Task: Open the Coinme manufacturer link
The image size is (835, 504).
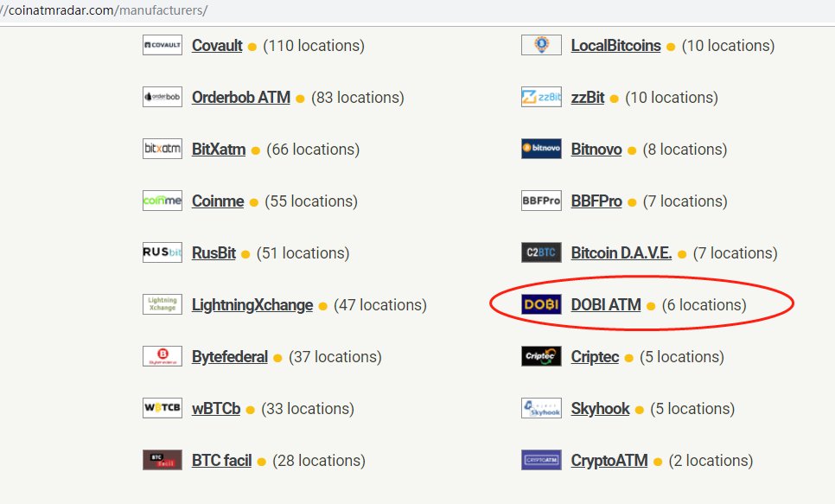Action: click(x=218, y=201)
